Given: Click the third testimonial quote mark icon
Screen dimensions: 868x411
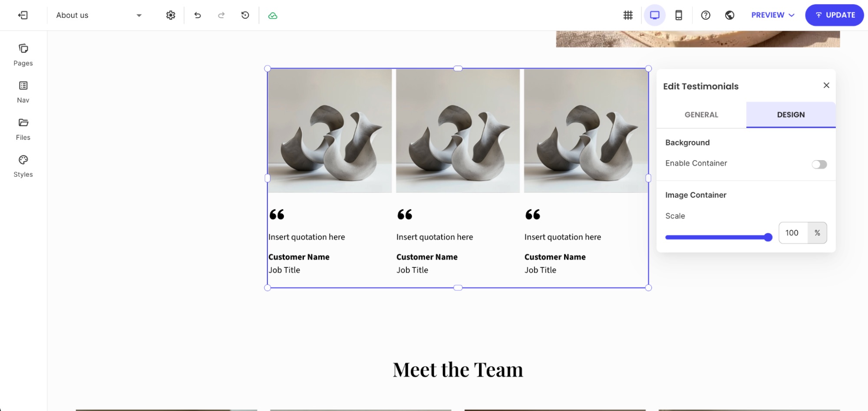Looking at the screenshot, I should 533,214.
